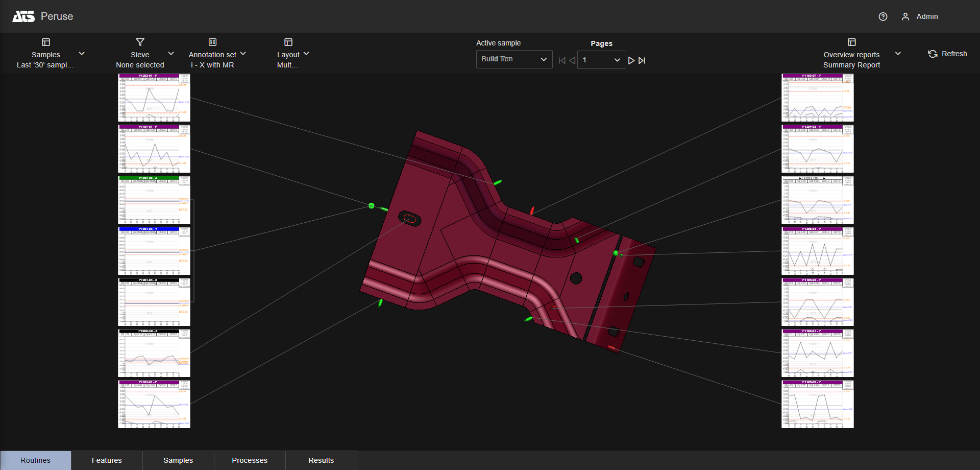
Task: Click the ATS Peruse logo
Action: [x=23, y=16]
